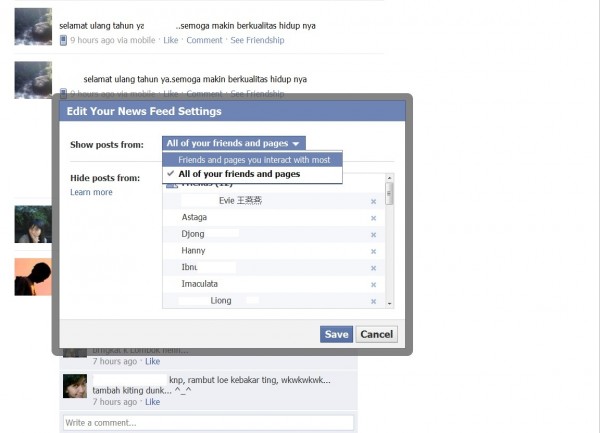
Task: Click the 'Write a comment...' field
Action: coord(209,423)
